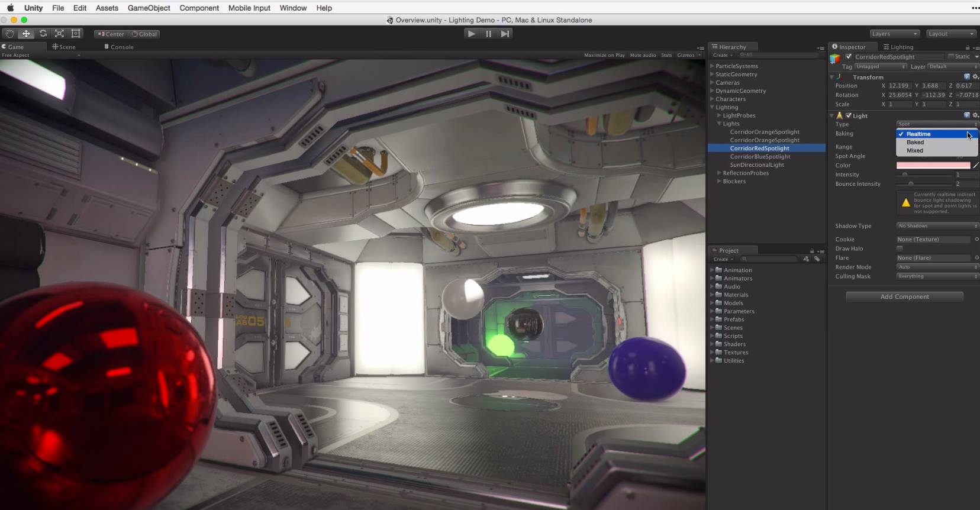Click the Add Component button

click(904, 297)
